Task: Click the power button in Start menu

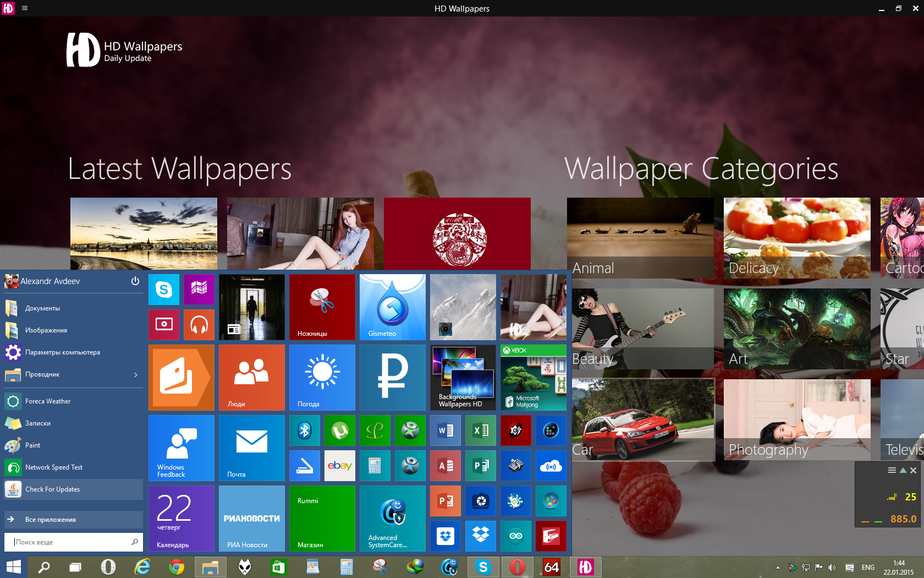Action: click(x=135, y=281)
